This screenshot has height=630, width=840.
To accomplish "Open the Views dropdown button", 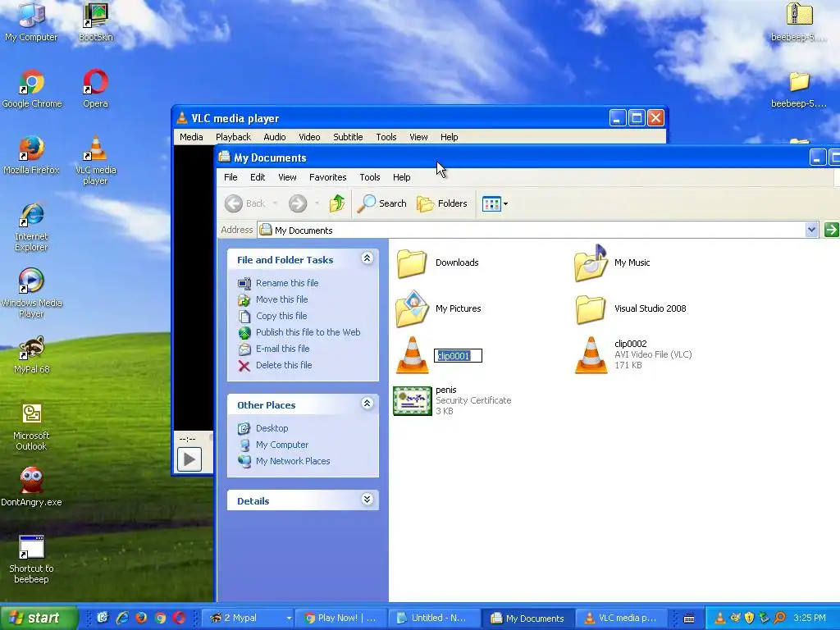I will 495,203.
